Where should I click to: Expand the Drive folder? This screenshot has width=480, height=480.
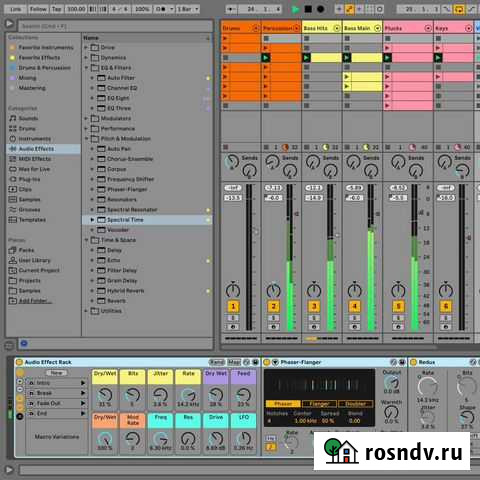[x=86, y=47]
